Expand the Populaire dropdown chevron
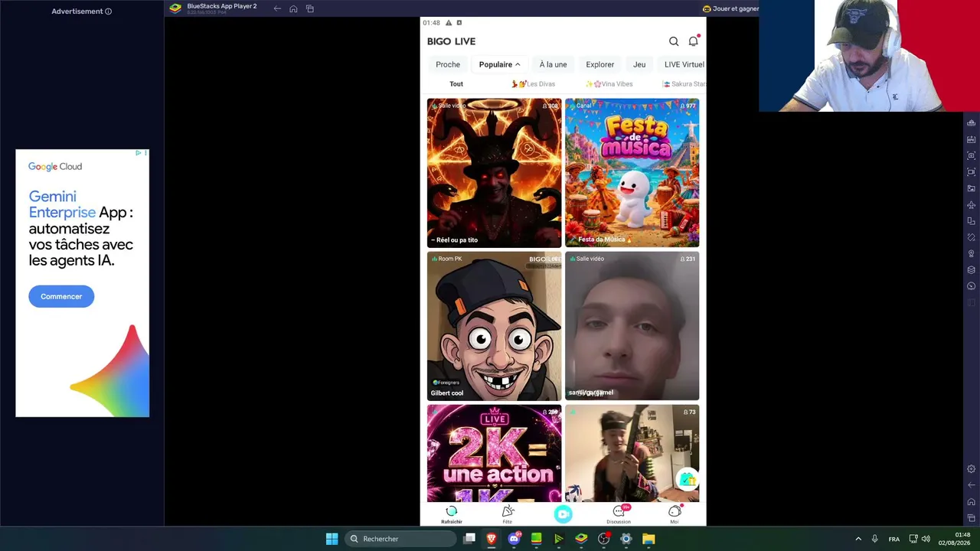Screen dimensions: 980x551 [x=518, y=64]
